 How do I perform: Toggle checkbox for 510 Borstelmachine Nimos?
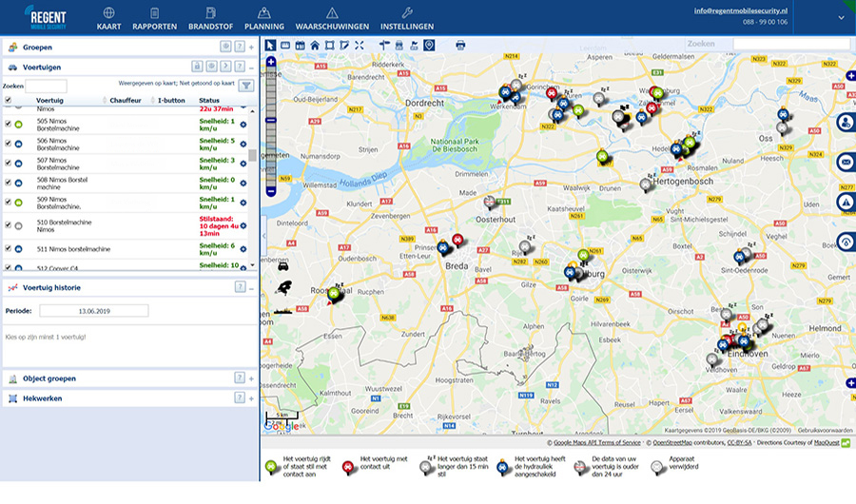tap(9, 225)
